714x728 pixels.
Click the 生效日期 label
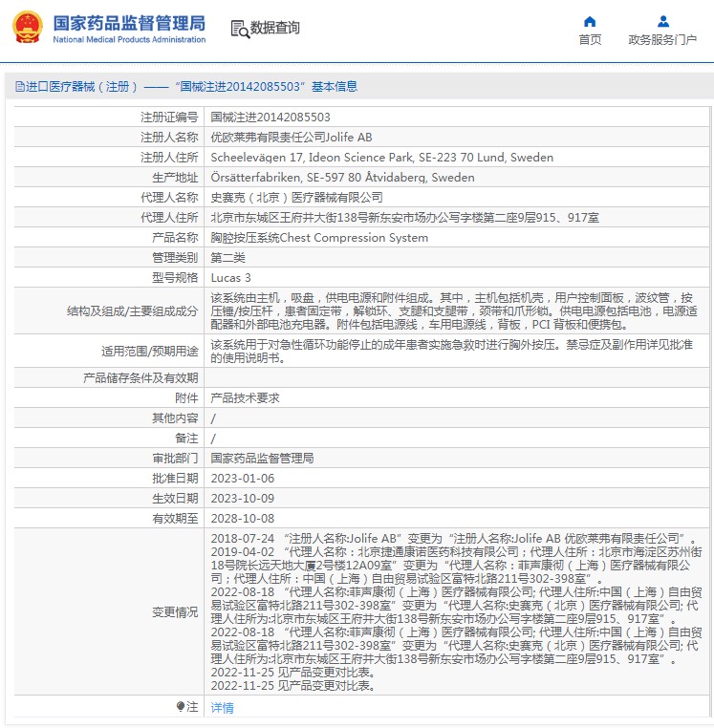(175, 498)
